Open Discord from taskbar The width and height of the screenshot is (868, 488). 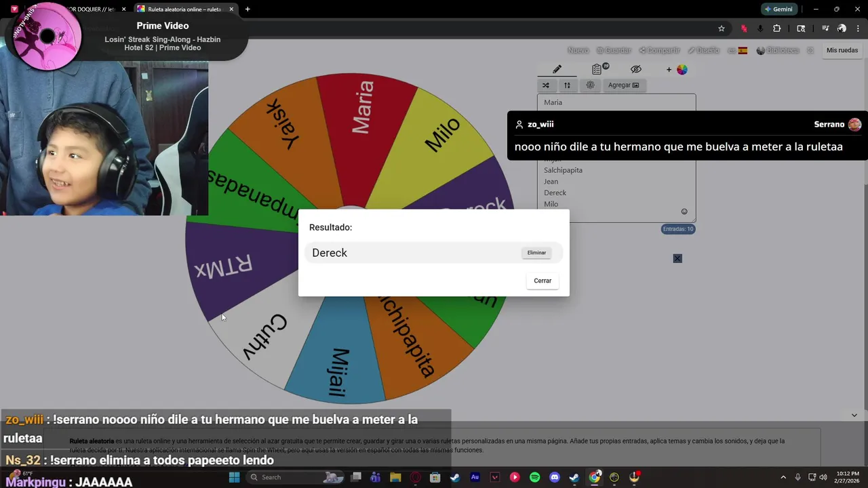point(555,477)
